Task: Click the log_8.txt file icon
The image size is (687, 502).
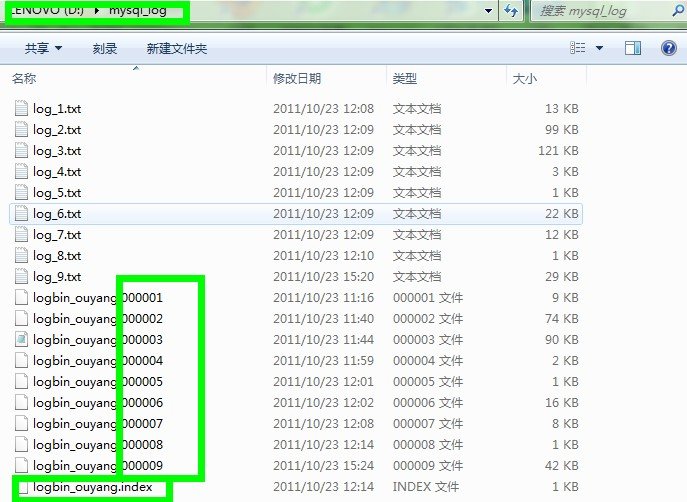Action: [21, 255]
